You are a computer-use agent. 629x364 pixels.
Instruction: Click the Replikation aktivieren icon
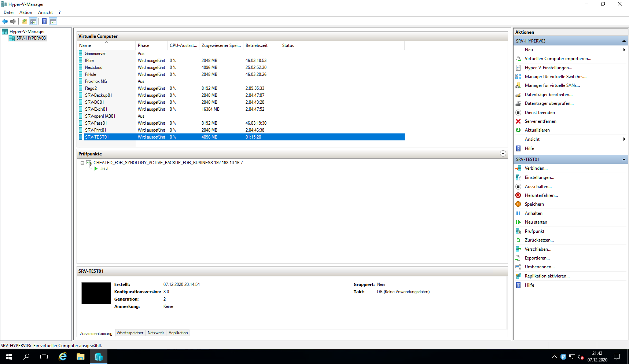pyautogui.click(x=518, y=276)
